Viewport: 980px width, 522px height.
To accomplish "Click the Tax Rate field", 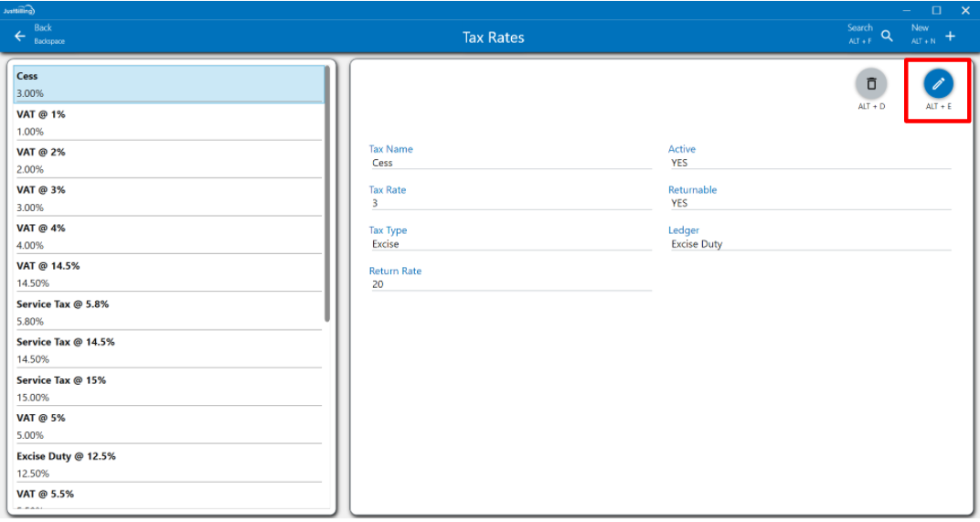I will click(510, 203).
